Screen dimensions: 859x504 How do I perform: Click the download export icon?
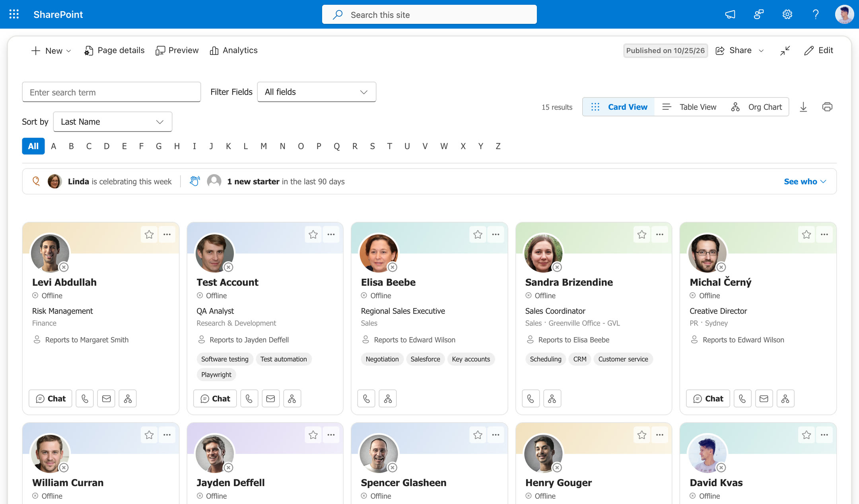[x=803, y=107]
